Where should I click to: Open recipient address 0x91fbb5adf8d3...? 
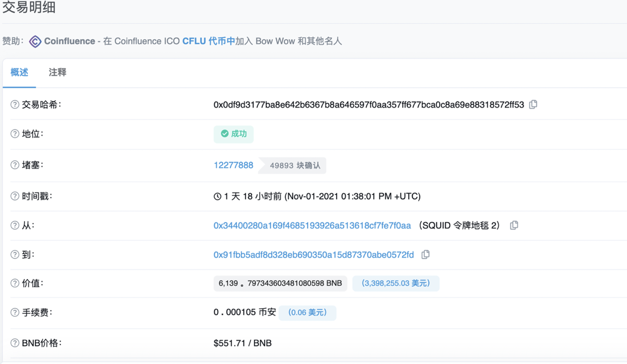[313, 255]
